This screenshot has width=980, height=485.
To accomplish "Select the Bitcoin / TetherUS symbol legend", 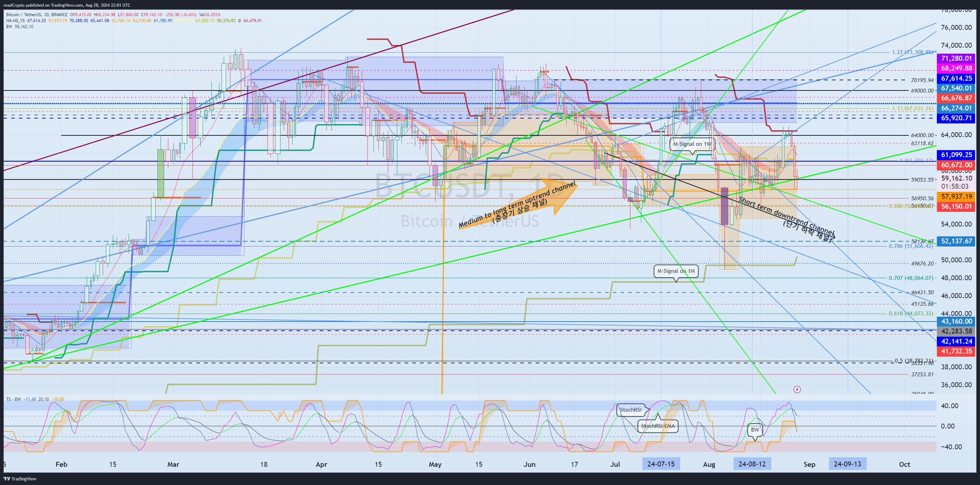I will coord(37,15).
